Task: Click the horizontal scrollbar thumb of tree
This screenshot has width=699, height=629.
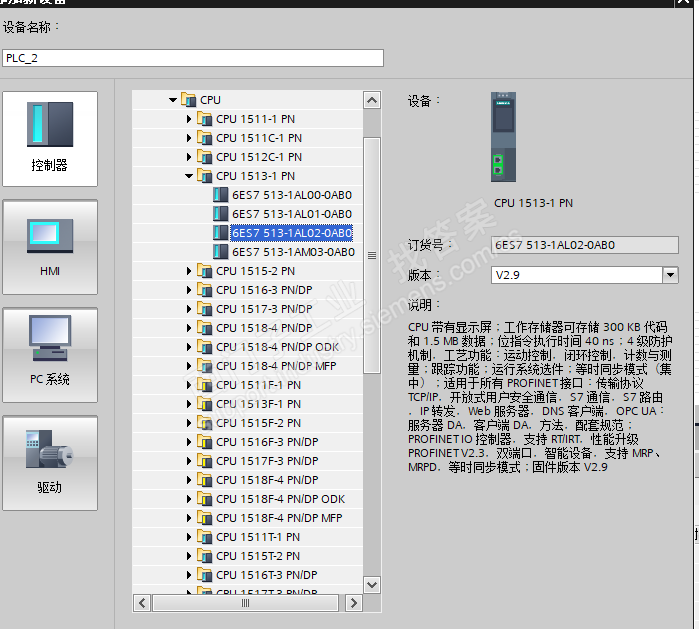Action: coord(246,603)
